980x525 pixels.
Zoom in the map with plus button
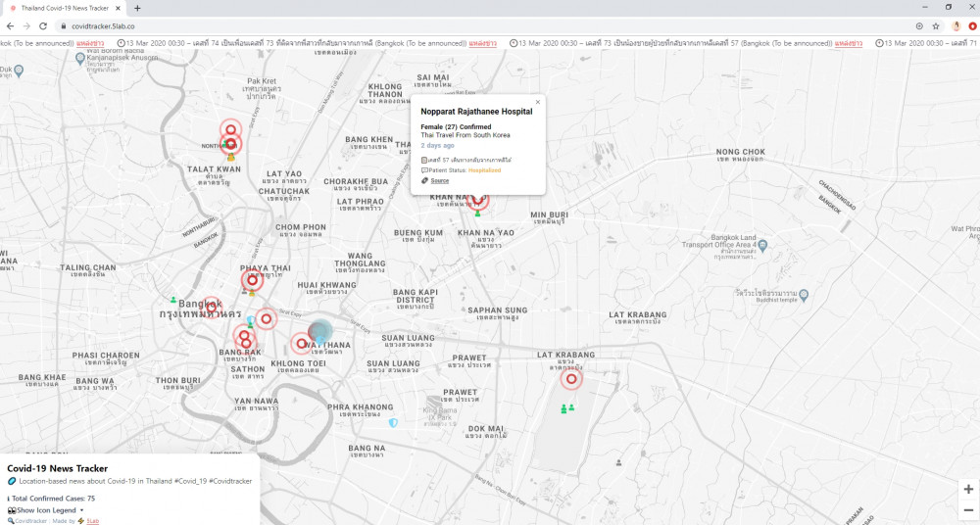point(968,489)
